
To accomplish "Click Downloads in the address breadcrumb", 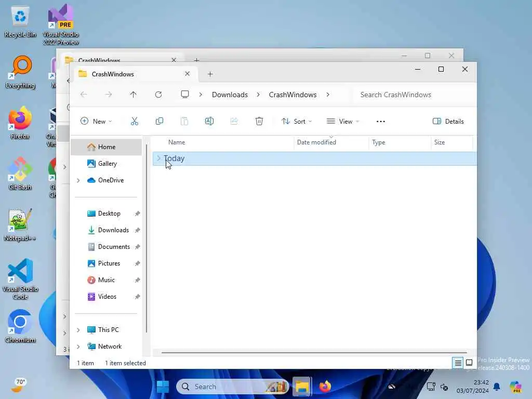I will pos(230,95).
